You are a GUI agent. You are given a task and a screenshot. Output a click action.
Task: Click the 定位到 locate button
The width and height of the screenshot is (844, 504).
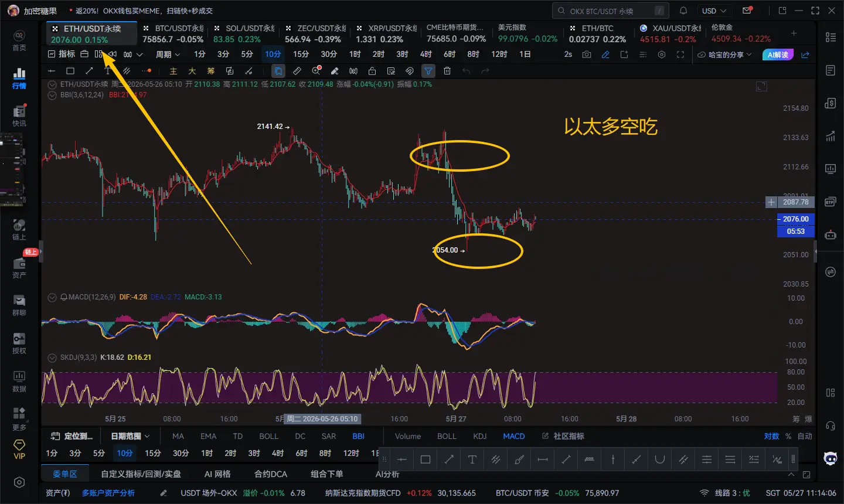(x=72, y=436)
